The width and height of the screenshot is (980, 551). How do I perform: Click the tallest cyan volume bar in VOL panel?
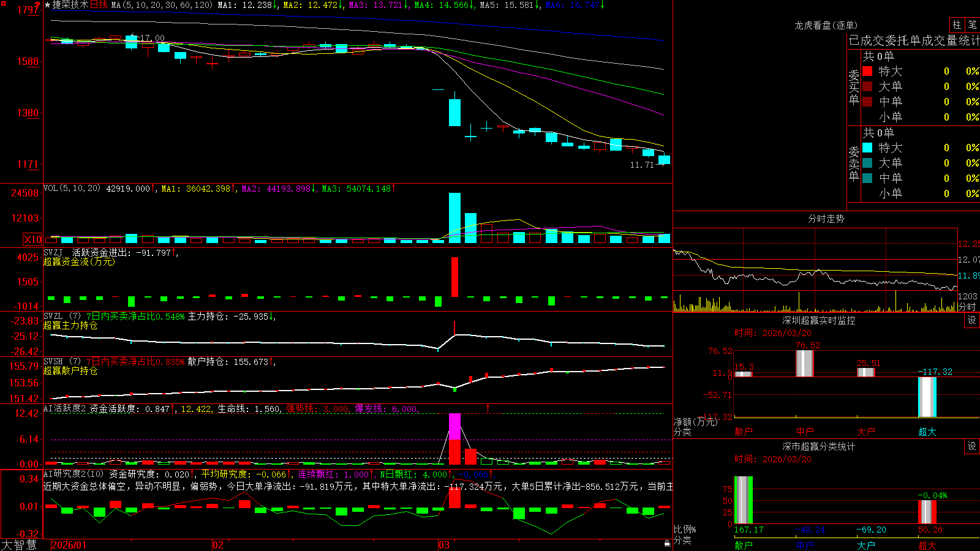454,218
